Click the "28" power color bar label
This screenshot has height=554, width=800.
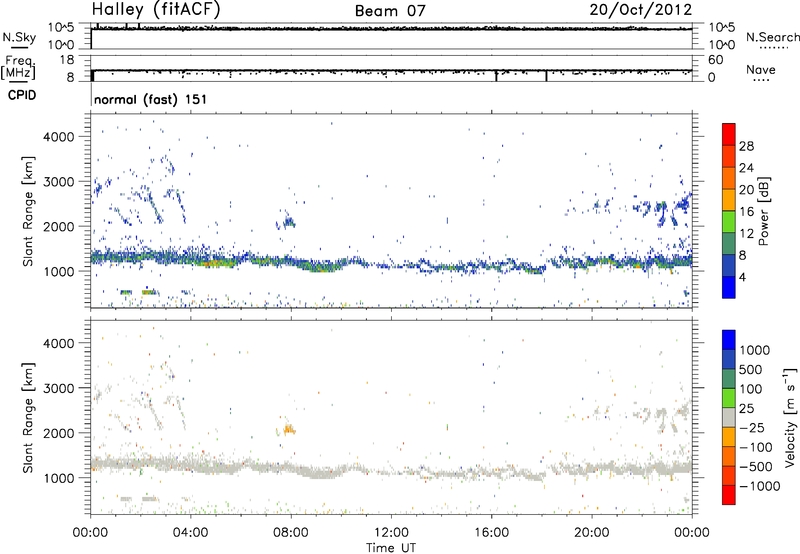pyautogui.click(x=746, y=146)
